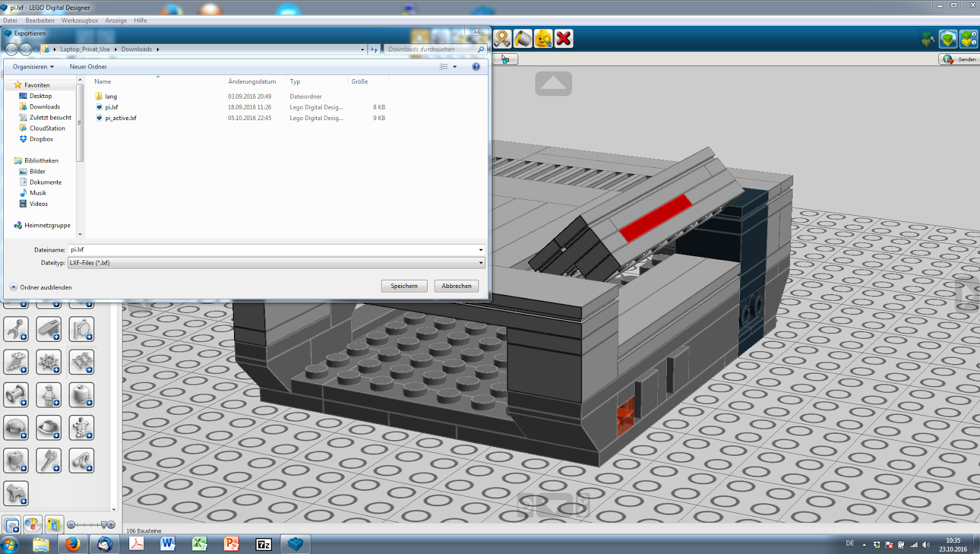
Task: Click the palette icon size slider handle
Action: (104, 525)
